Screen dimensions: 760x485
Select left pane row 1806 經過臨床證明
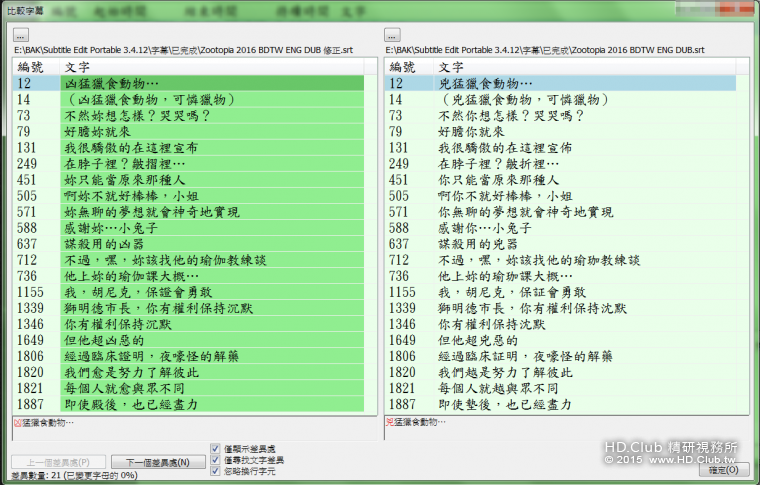coord(189,356)
